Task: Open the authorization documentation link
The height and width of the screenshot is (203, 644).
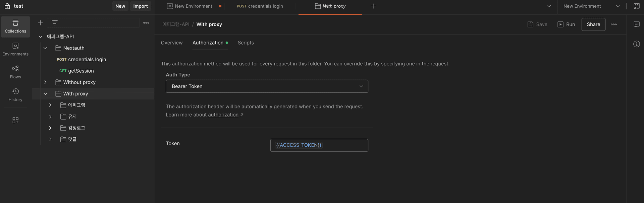Action: 223,115
